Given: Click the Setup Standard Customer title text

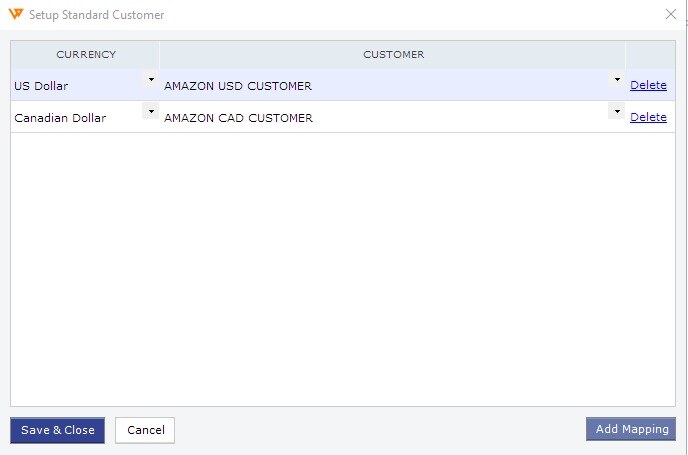Looking at the screenshot, I should point(97,15).
